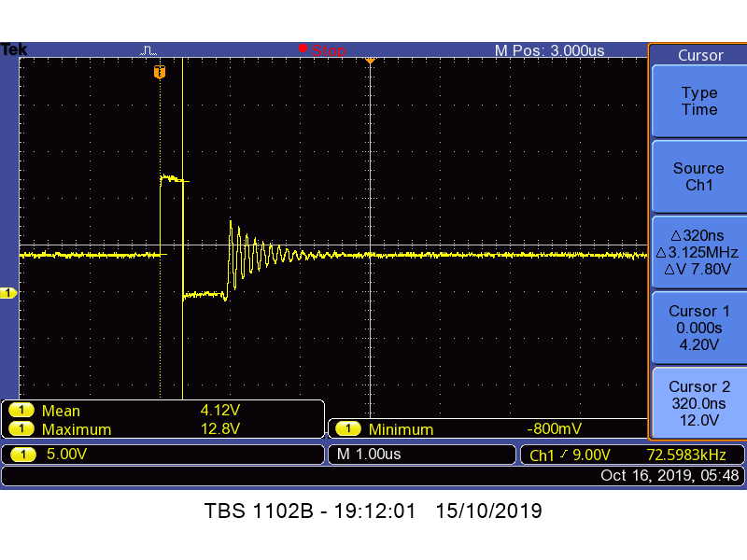Screen dimensions: 747x560
Task: Click the red Stop acquisition indicator
Action: click(x=322, y=49)
